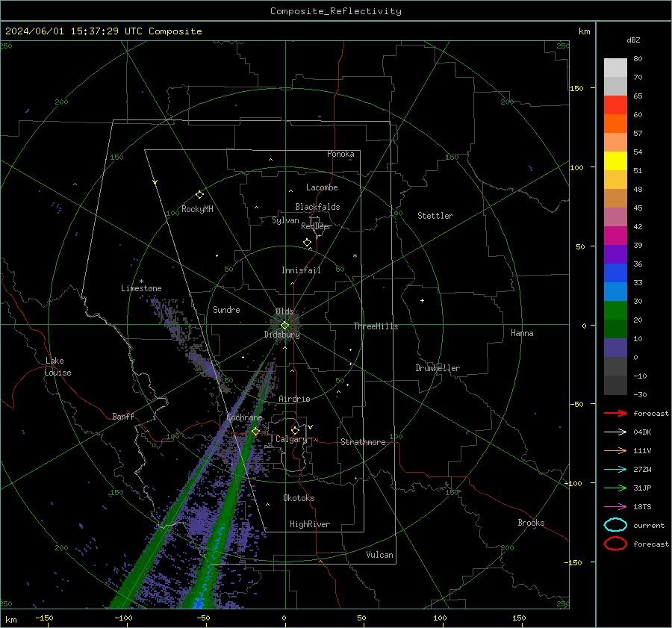Click the Sundre label
This screenshot has width=672, height=628.
click(226, 309)
